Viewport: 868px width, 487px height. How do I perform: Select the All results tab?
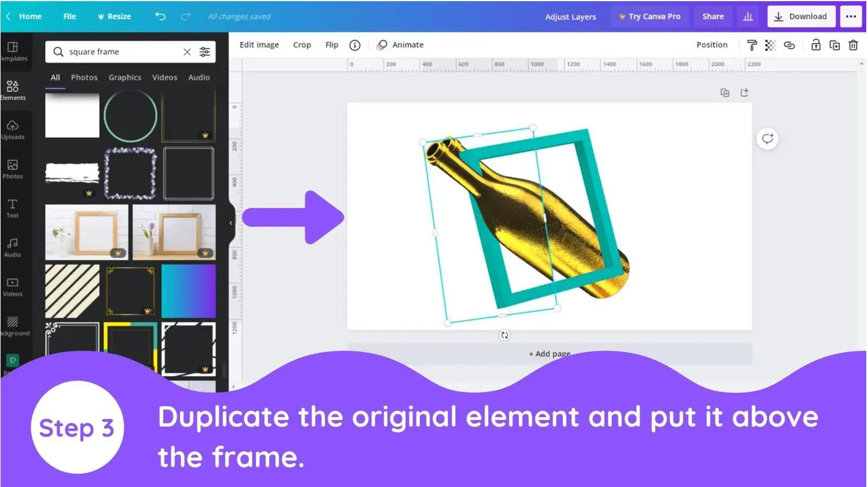(x=55, y=77)
